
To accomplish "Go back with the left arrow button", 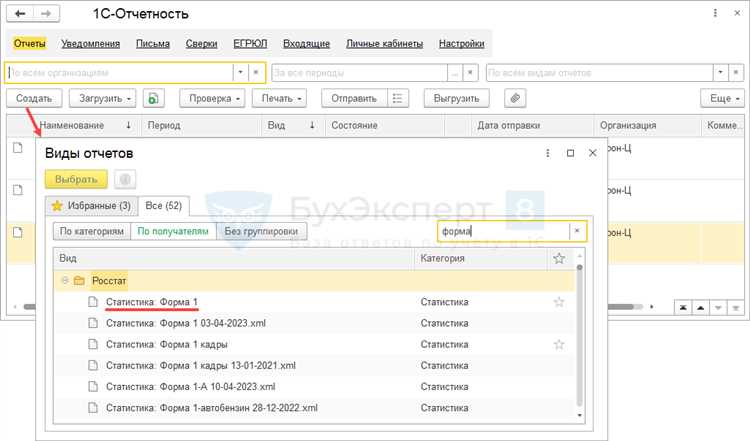I will [20, 13].
